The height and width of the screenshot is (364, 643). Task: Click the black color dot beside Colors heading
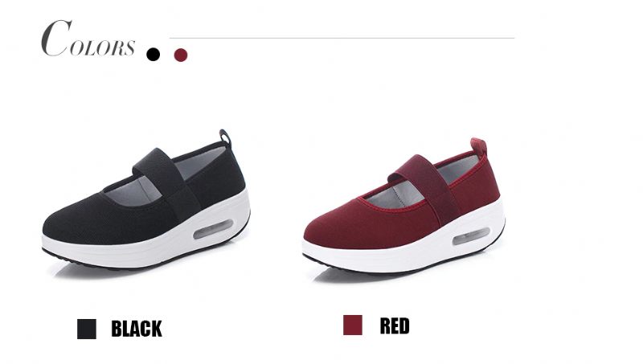[153, 54]
